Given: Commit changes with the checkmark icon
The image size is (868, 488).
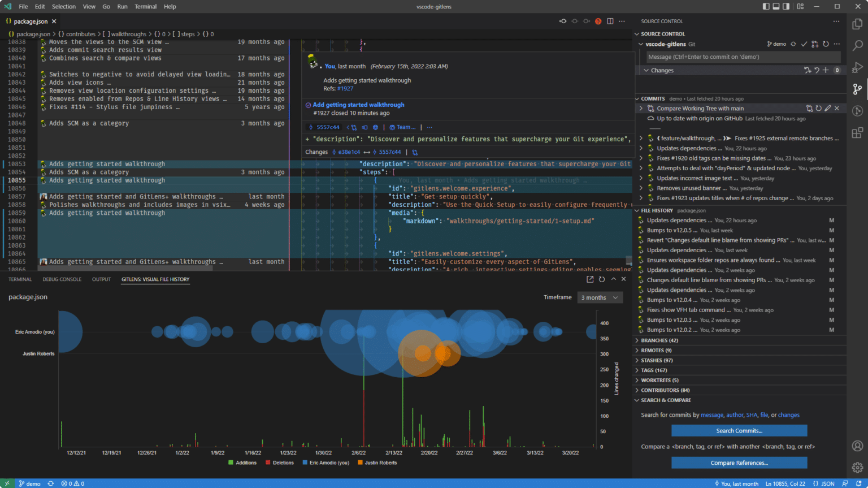Looking at the screenshot, I should coord(805,44).
